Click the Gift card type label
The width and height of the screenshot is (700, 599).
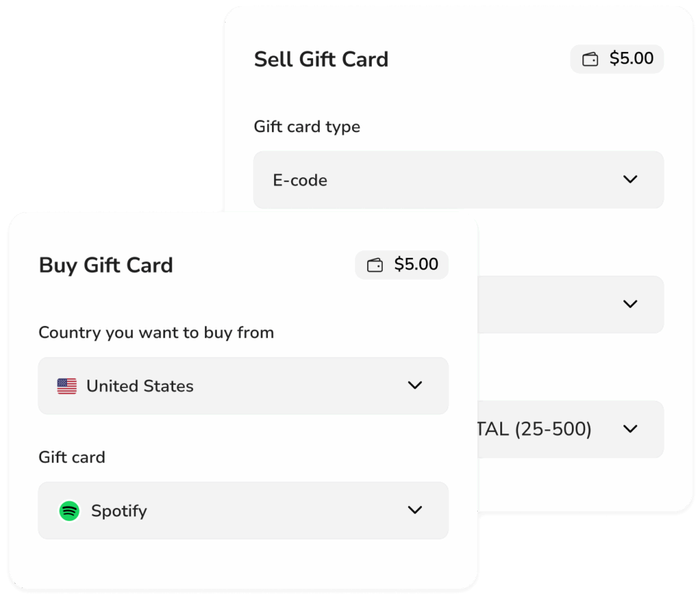tap(306, 127)
